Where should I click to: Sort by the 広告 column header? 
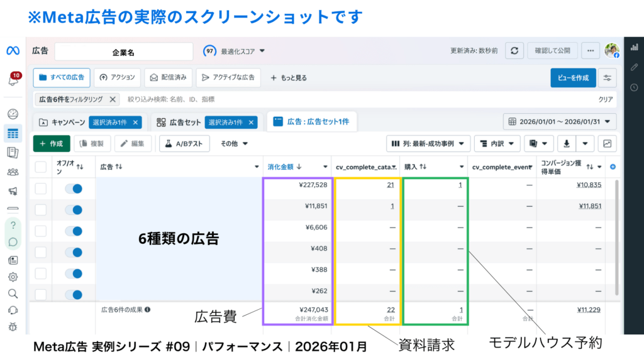point(111,167)
